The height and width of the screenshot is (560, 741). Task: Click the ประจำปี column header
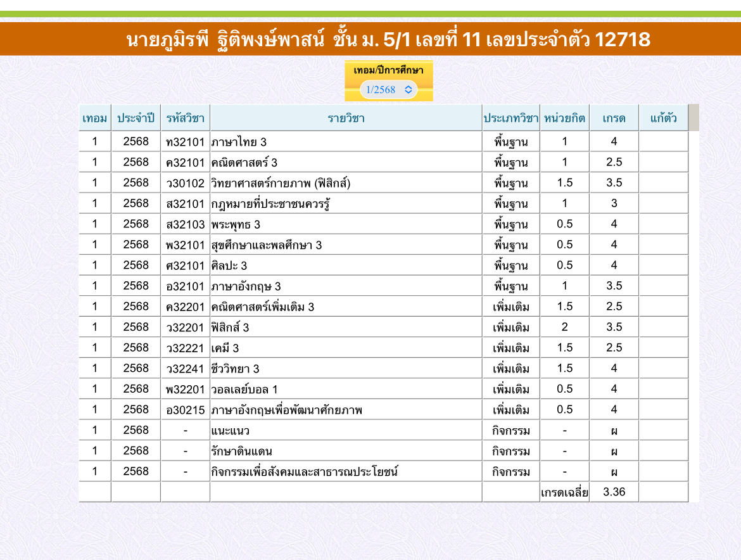(x=136, y=118)
